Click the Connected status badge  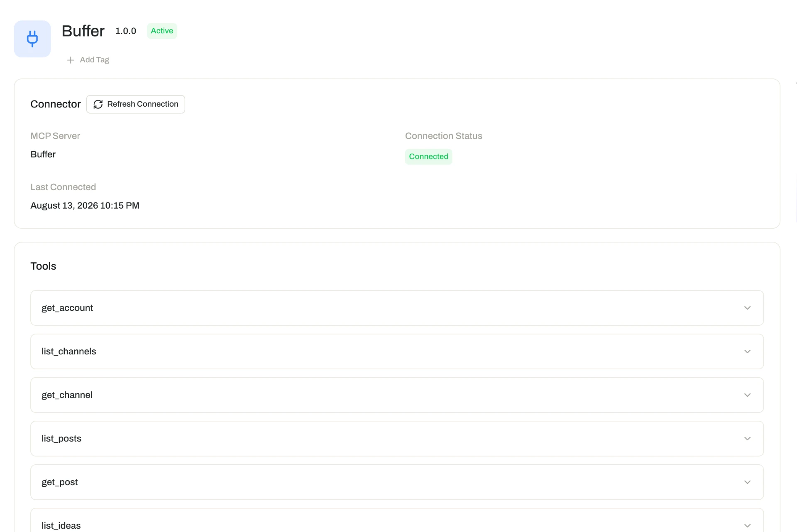pyautogui.click(x=428, y=157)
